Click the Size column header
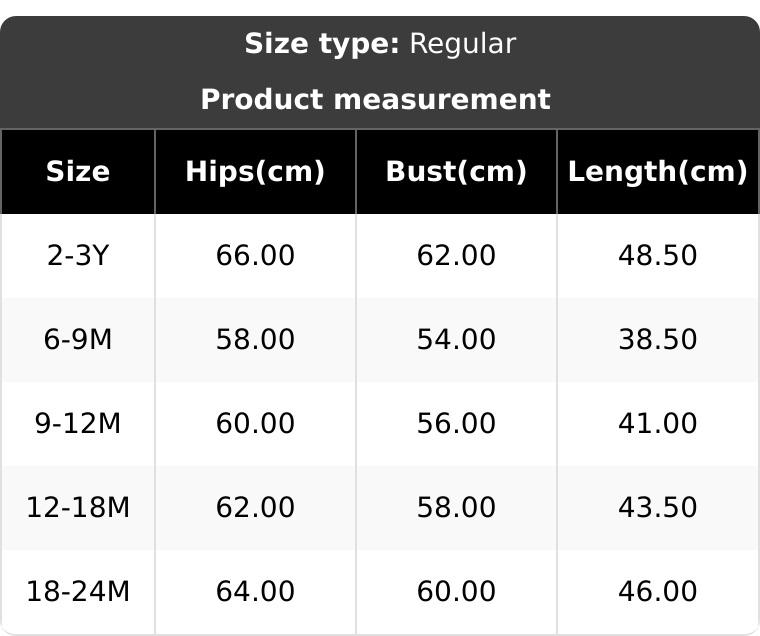The width and height of the screenshot is (760, 636). tap(78, 172)
